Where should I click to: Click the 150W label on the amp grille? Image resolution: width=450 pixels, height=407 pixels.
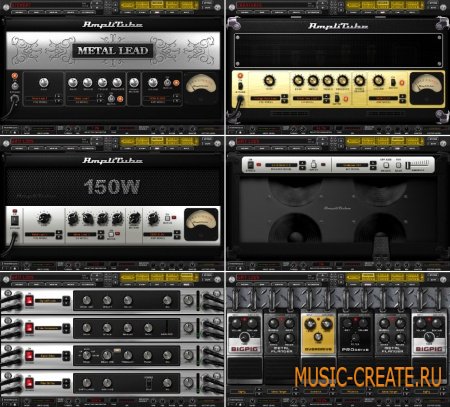[x=112, y=187]
